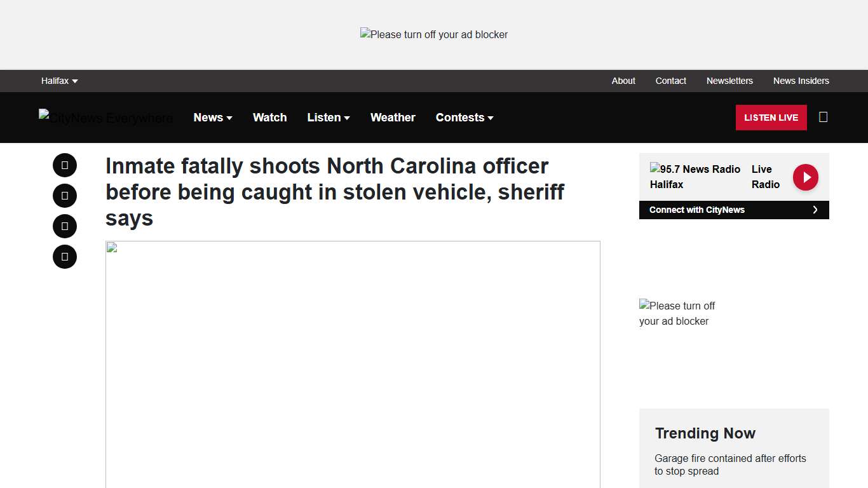This screenshot has width=868, height=488.
Task: Click the LISTEN LIVE button
Action: pyautogui.click(x=771, y=118)
